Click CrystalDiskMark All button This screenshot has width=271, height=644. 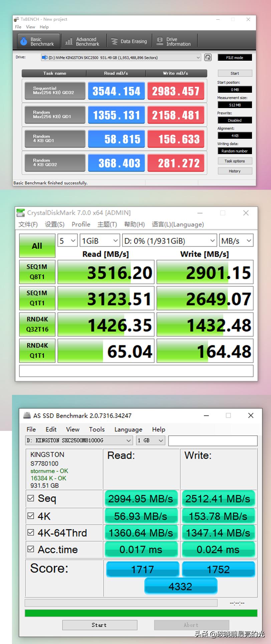click(x=37, y=245)
